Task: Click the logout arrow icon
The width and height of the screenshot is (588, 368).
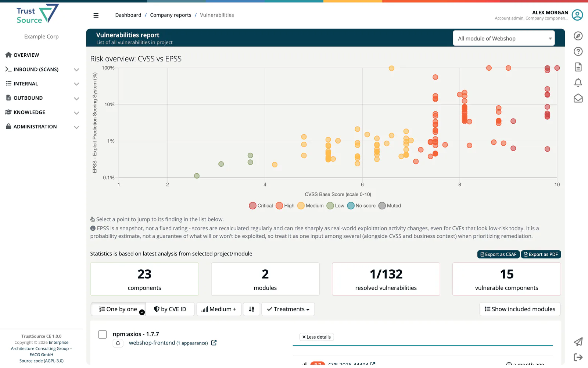Action: pos(578,357)
